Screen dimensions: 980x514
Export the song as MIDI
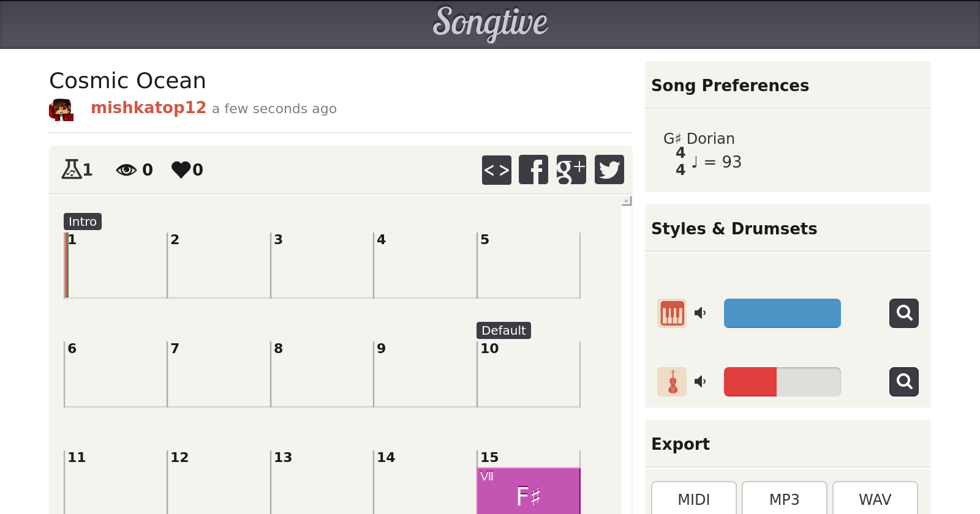pos(693,499)
